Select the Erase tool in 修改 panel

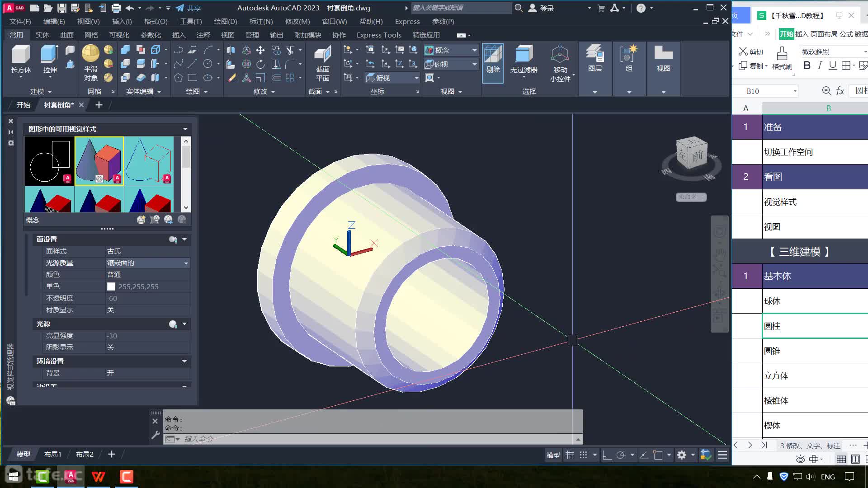[231, 78]
